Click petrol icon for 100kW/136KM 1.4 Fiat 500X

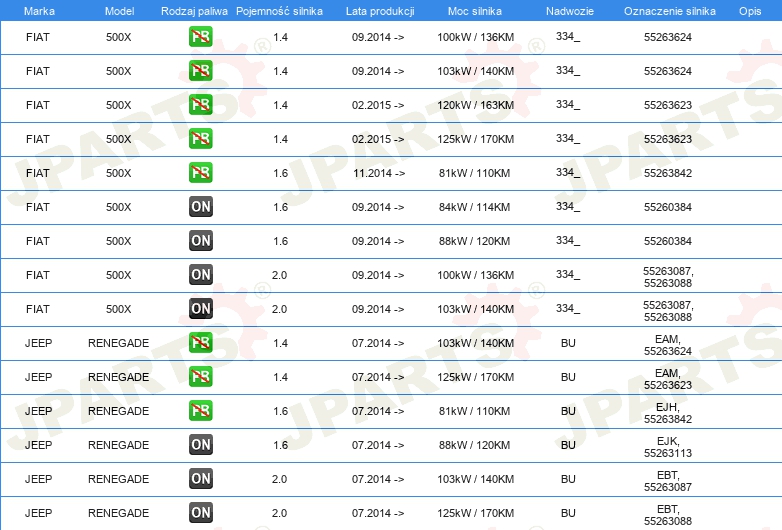click(x=200, y=37)
